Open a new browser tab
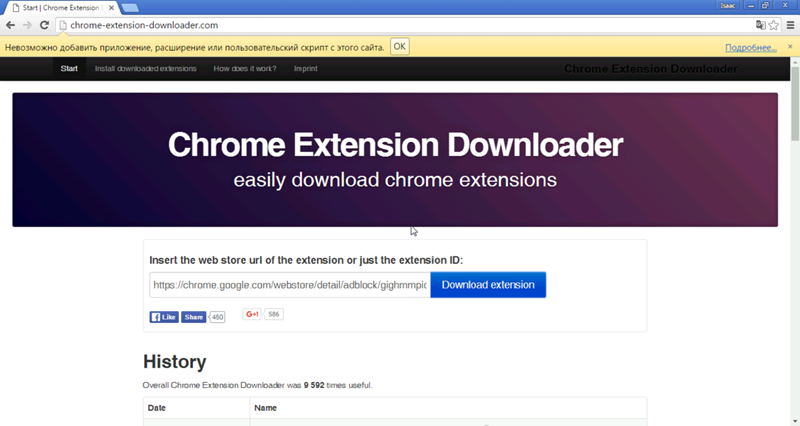 [130, 8]
